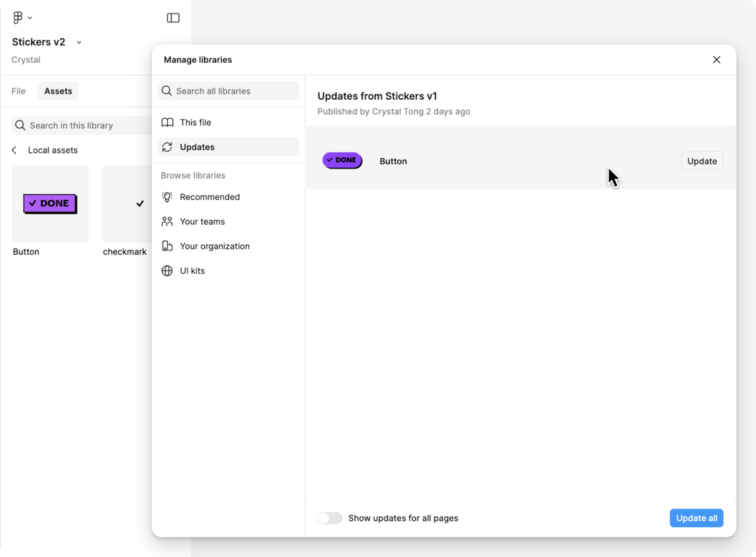Select the Button component thumbnail in assets
This screenshot has height=557, width=756.
pyautogui.click(x=50, y=204)
